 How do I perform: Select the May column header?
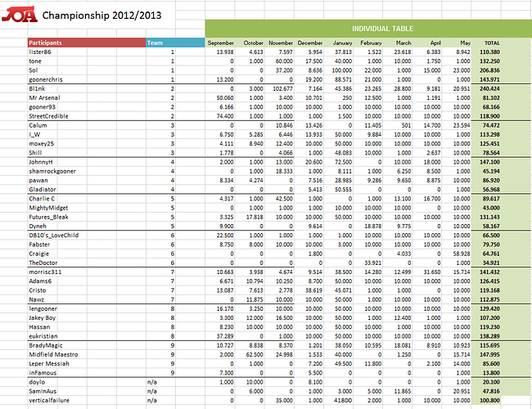pyautogui.click(x=466, y=43)
